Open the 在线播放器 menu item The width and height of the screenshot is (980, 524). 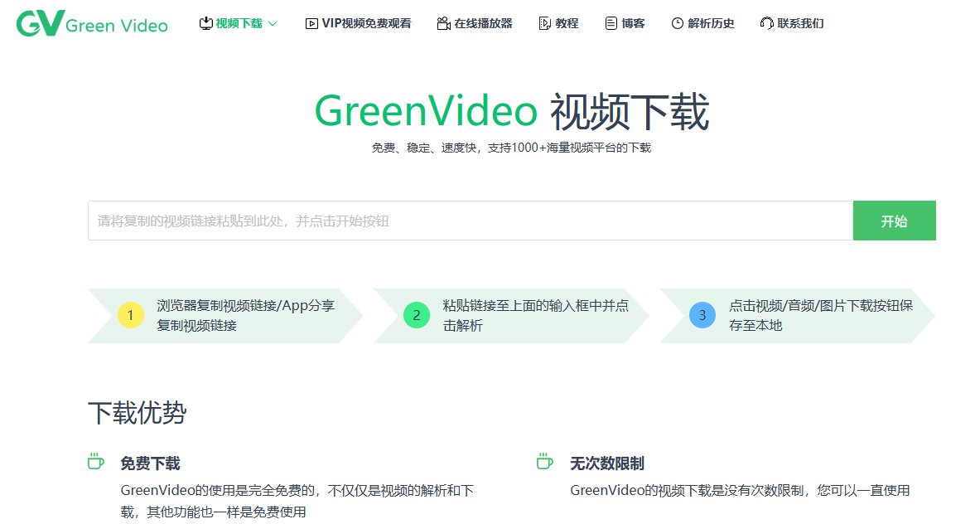(483, 24)
